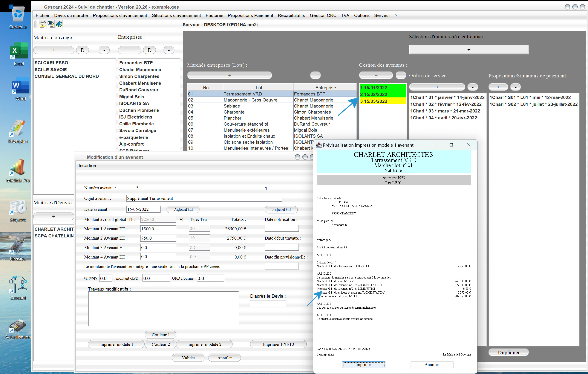Open the Fichier menu
Screen dimensions: 588x374
pos(43,15)
